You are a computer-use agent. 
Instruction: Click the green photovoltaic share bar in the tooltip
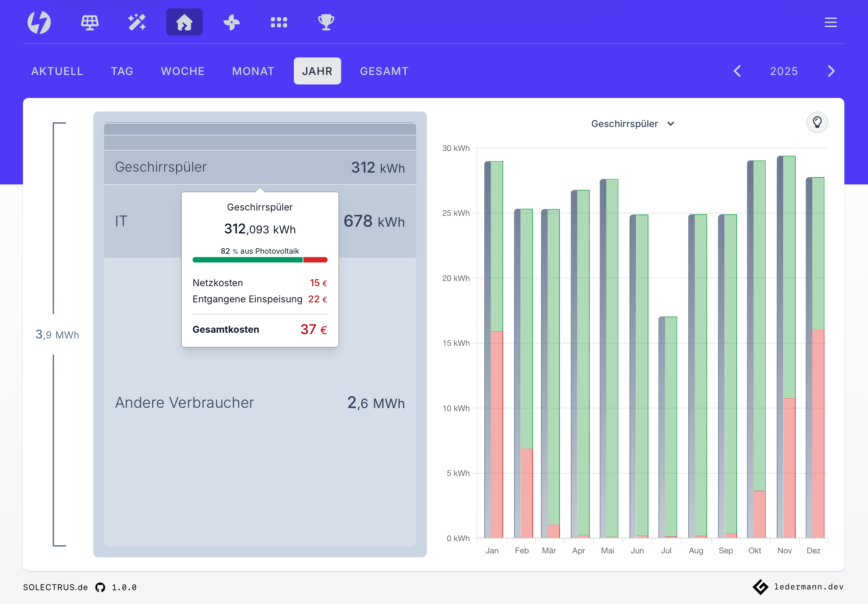248,259
